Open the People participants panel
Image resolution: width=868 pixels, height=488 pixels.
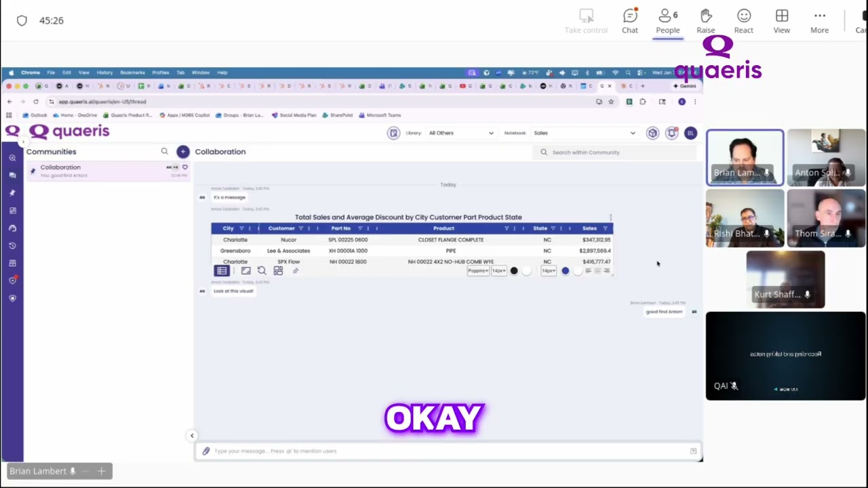point(667,21)
